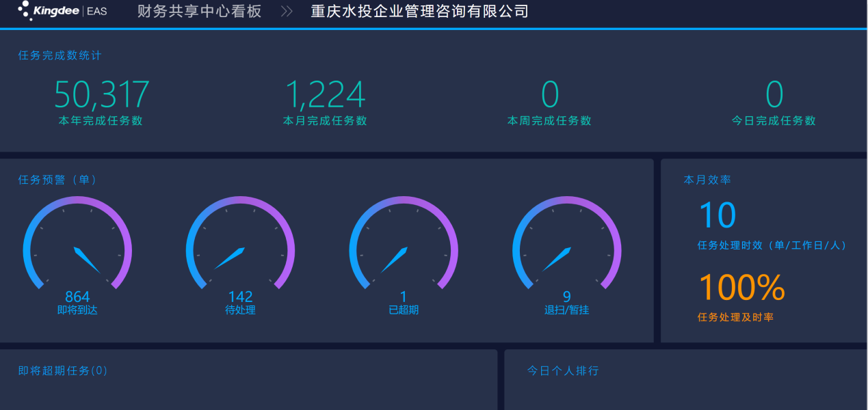The height and width of the screenshot is (410, 868).
Task: Click the 本月效率 panel title
Action: click(707, 180)
